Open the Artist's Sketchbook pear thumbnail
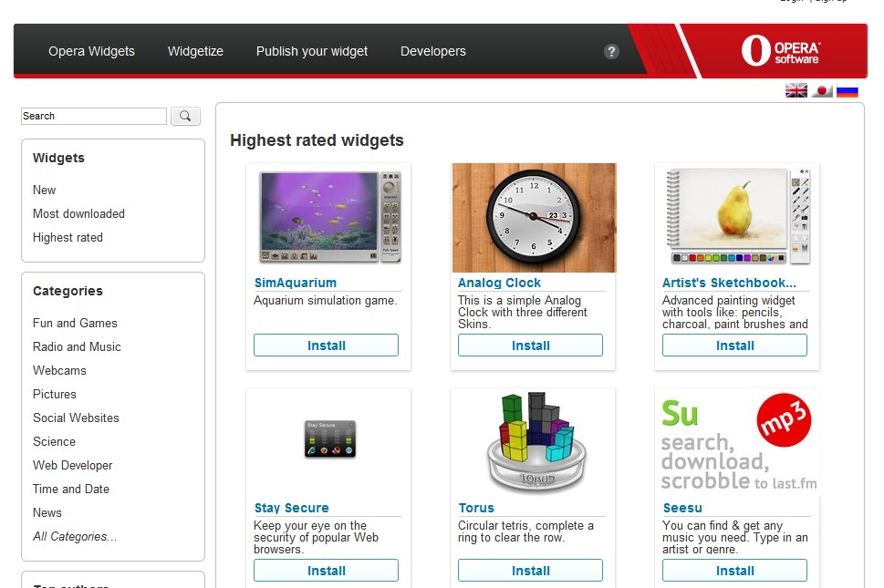The image size is (884, 588). [x=737, y=216]
